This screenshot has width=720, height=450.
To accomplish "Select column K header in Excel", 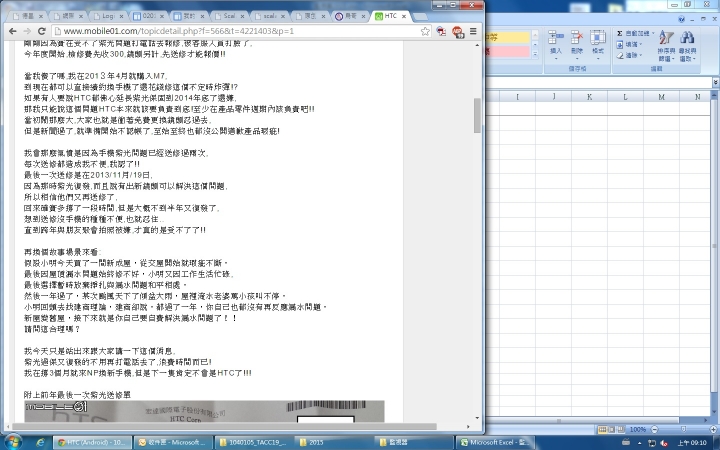I will [589, 96].
